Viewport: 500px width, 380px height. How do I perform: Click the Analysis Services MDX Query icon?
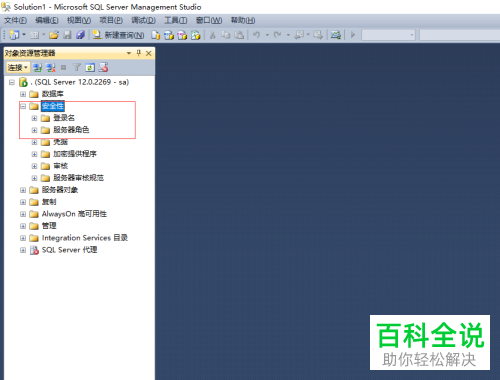tap(169, 35)
